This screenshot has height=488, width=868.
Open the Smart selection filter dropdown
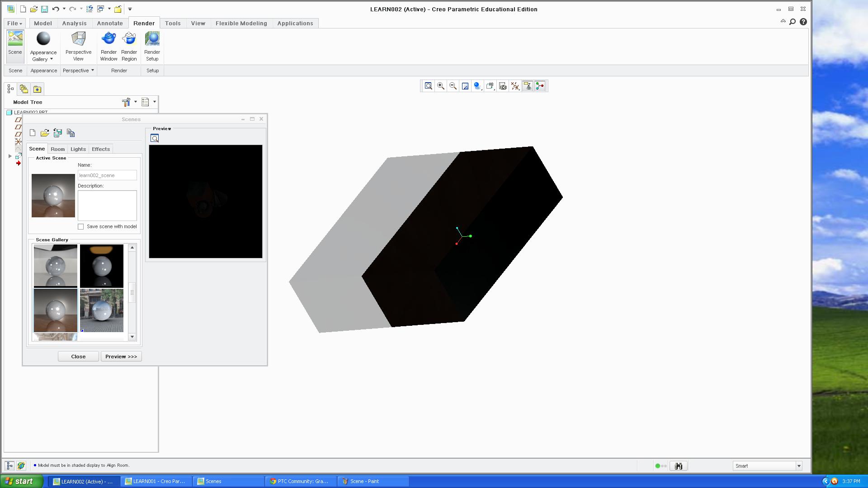[x=799, y=466]
